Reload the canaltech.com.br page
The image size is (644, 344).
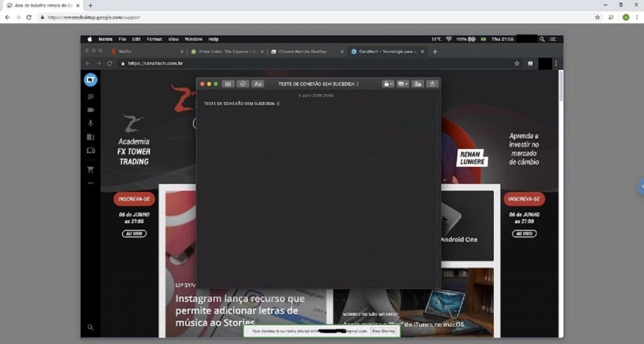coord(109,64)
